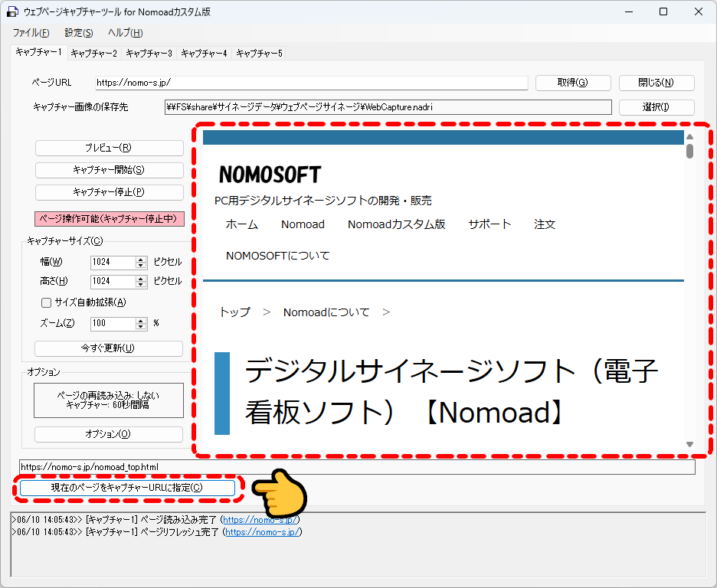
Task: Open the NOMOSOFTについて nav link
Action: coord(277,256)
